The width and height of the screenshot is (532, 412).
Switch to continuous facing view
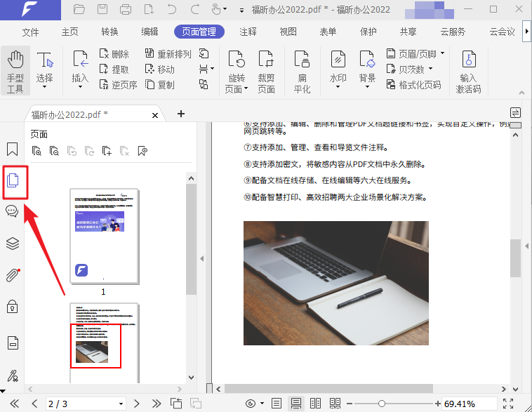(x=335, y=404)
